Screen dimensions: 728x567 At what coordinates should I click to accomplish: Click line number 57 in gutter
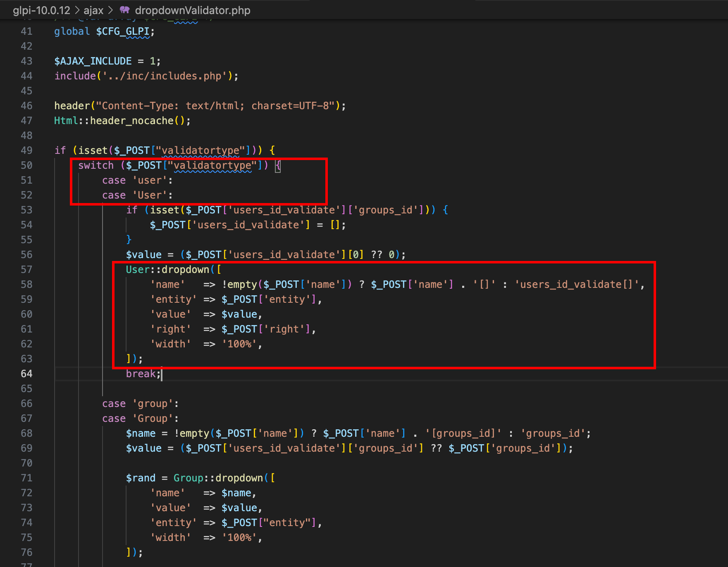pyautogui.click(x=26, y=270)
